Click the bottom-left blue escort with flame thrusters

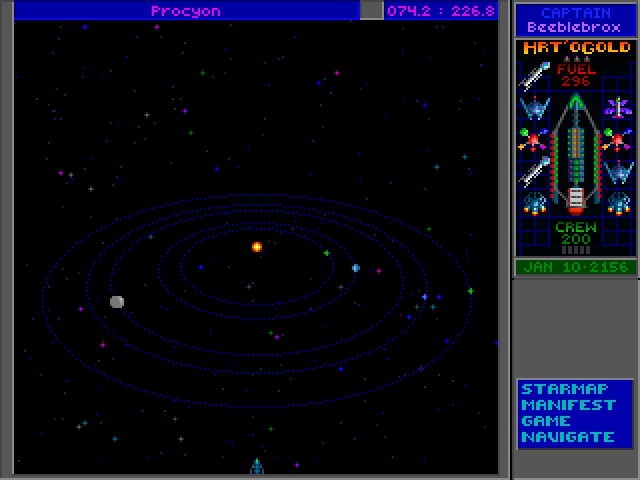point(535,203)
